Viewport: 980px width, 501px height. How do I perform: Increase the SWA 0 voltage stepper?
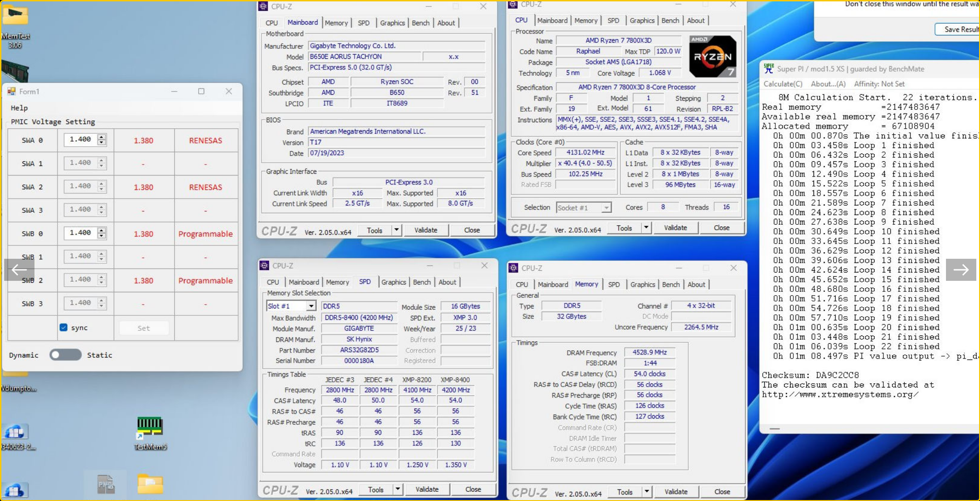point(102,137)
